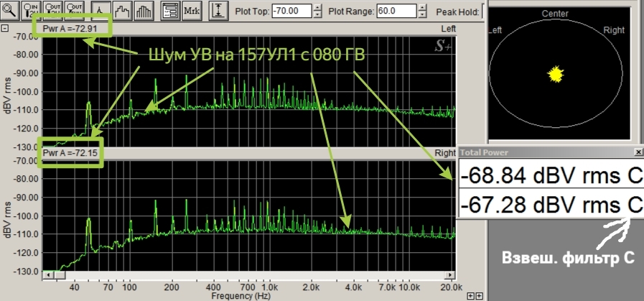The width and height of the screenshot is (644, 301).
Task: Increase Plot Range with the up arrow
Action: tap(423, 8)
